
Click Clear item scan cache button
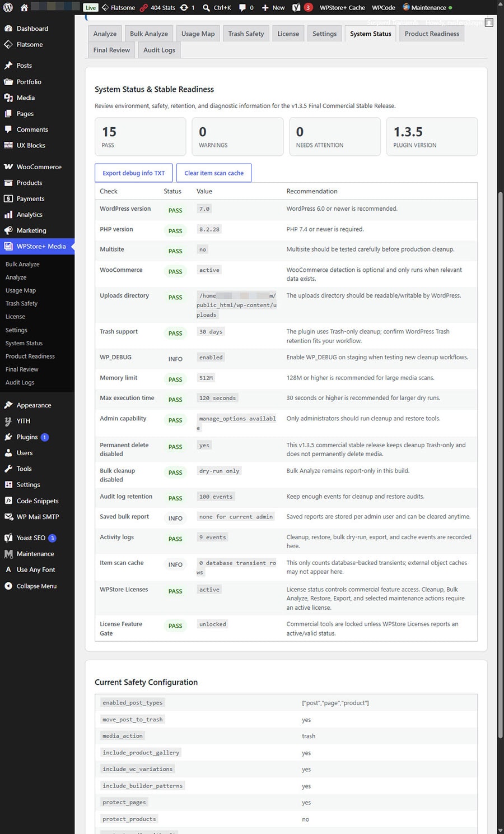[x=214, y=173]
